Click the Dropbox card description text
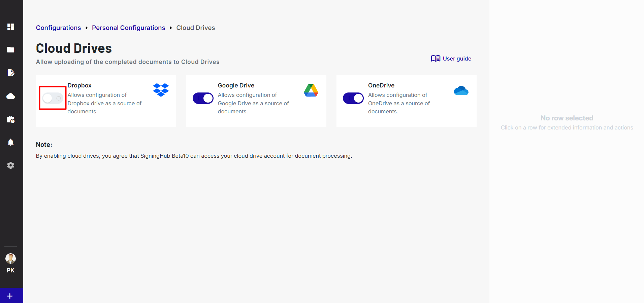Viewport: 644px width, 303px height. pyautogui.click(x=104, y=103)
